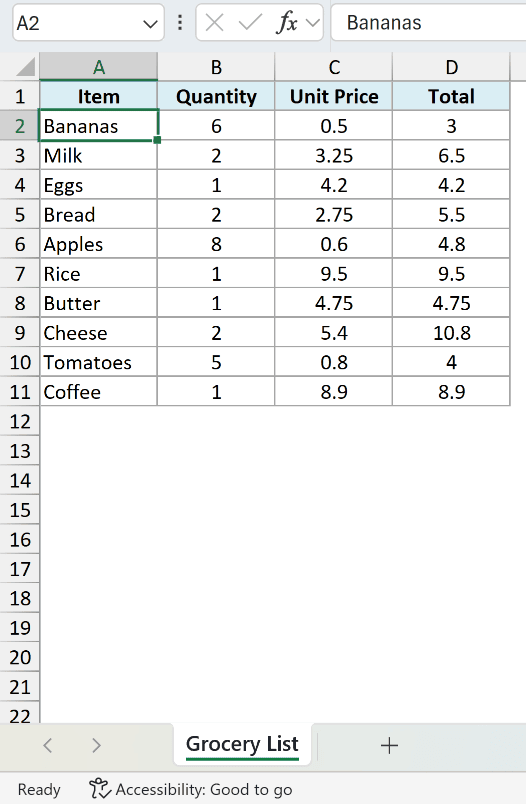
Task: Select column C header
Action: pos(334,67)
